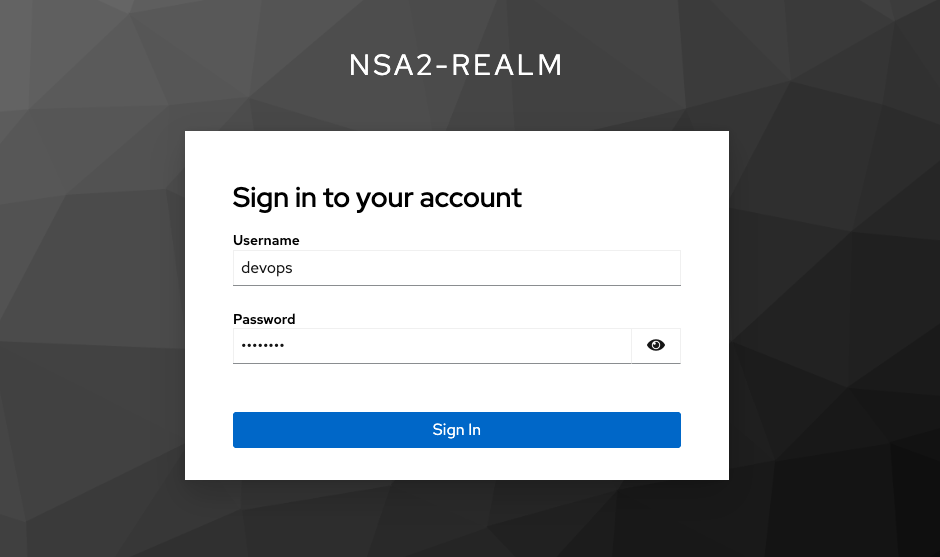The image size is (940, 557).
Task: Place cursor on the 'devops' username text
Action: coord(267,268)
